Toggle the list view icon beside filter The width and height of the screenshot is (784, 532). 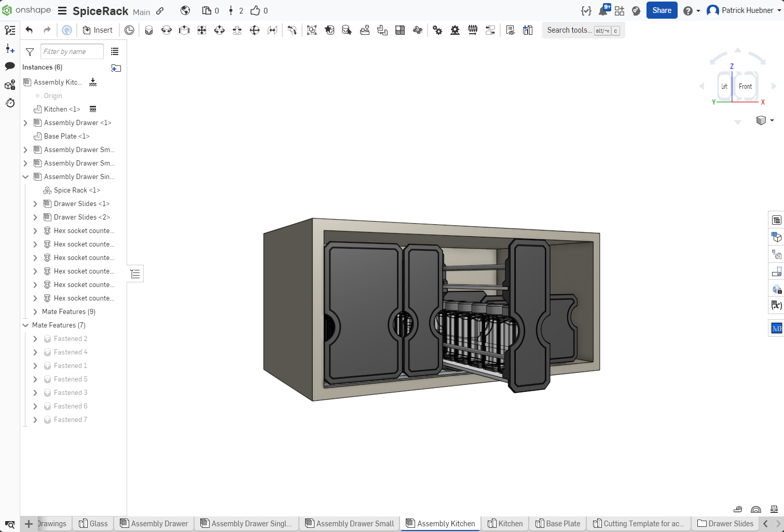coord(115,51)
